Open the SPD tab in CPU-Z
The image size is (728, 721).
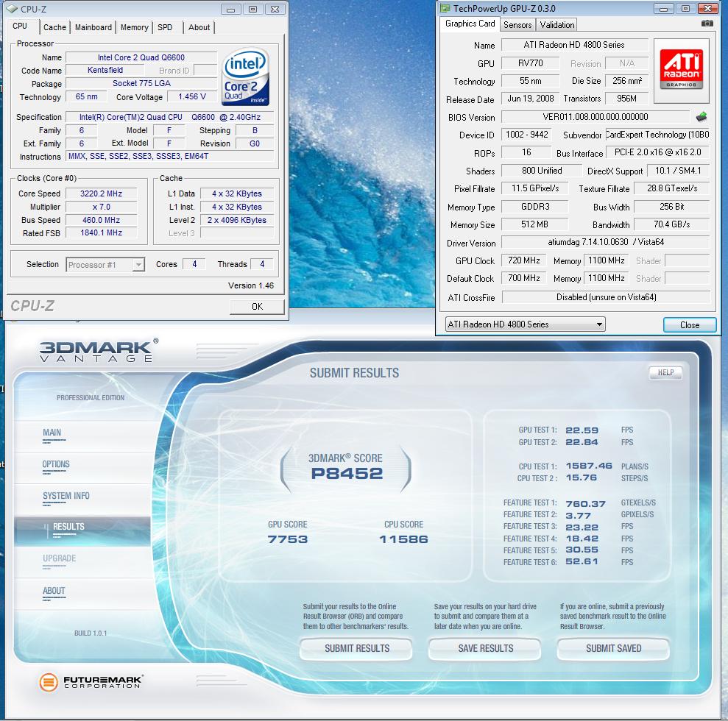(x=165, y=27)
